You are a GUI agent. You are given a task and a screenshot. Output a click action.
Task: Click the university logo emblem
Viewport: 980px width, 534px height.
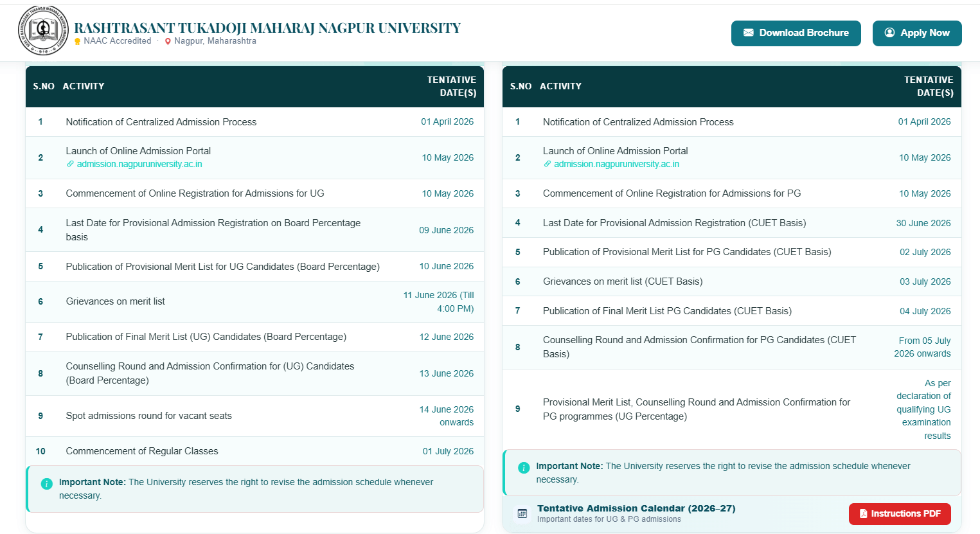[x=43, y=30]
